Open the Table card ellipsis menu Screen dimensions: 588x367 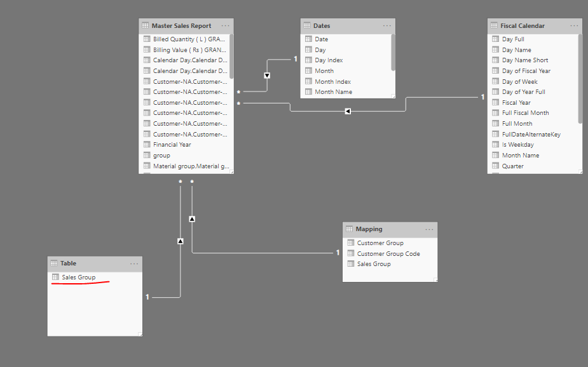[134, 264]
